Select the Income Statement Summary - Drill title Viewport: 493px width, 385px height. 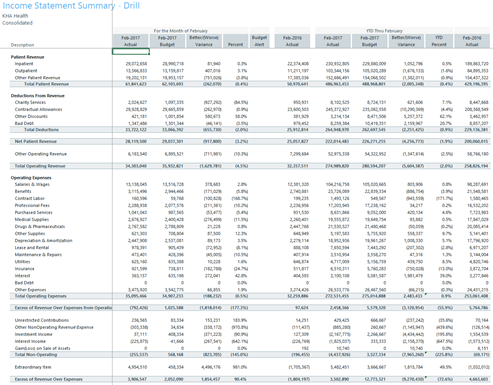tap(71, 6)
